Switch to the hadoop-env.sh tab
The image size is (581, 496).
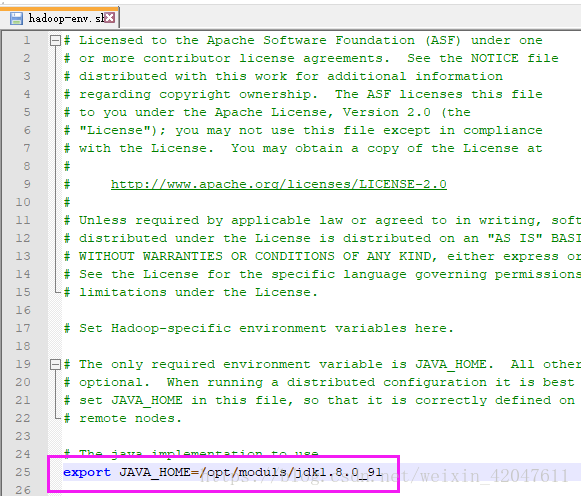pos(63,18)
